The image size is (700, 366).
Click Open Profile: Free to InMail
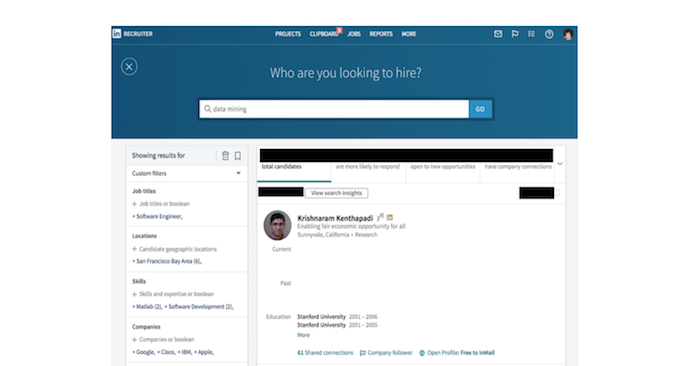pos(461,353)
